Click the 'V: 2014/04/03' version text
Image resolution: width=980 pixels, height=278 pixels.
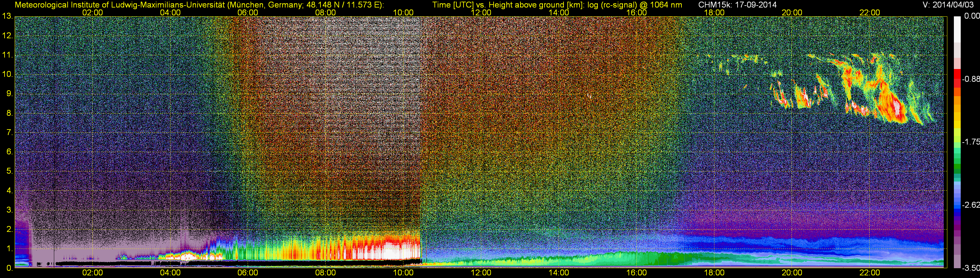pos(947,5)
